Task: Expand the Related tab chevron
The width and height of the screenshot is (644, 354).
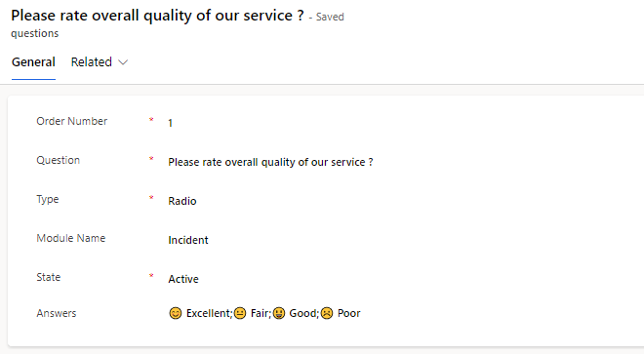Action: tap(123, 62)
